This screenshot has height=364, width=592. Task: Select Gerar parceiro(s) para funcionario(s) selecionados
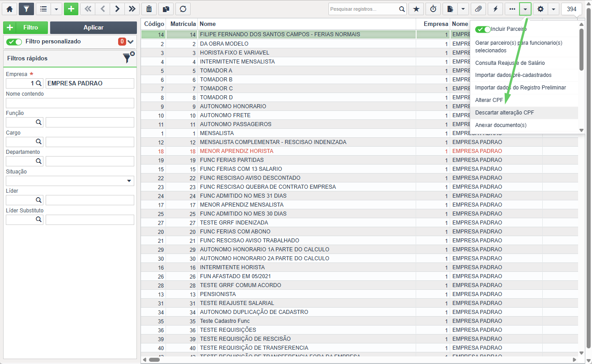point(524,47)
